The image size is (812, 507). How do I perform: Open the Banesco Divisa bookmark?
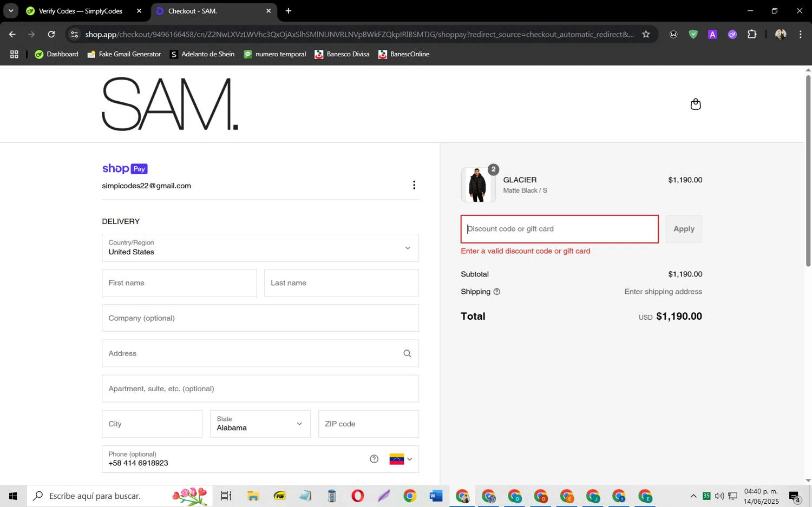pos(342,54)
